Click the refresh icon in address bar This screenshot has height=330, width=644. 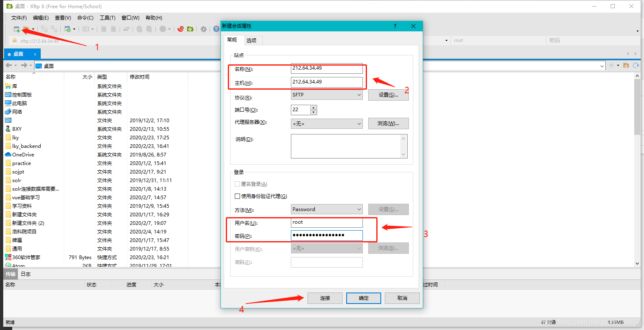click(x=636, y=65)
